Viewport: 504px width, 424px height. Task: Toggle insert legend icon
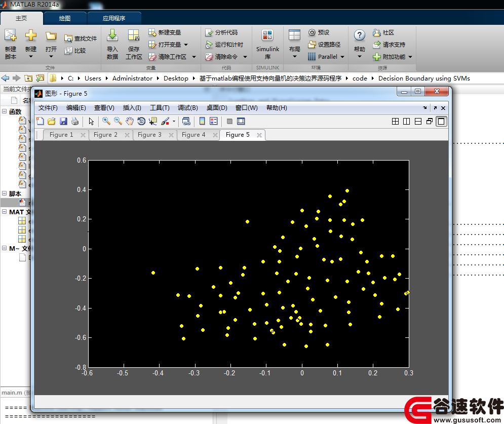pos(213,121)
